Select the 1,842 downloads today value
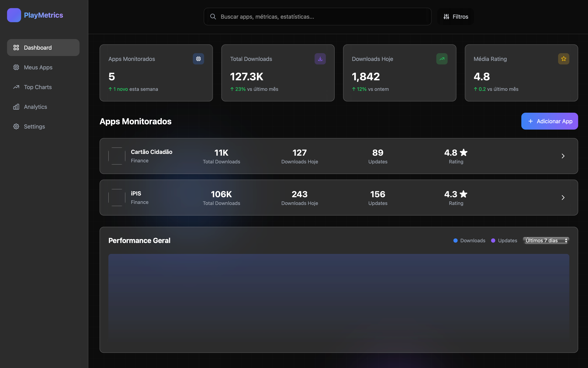588x368 pixels. tap(366, 77)
